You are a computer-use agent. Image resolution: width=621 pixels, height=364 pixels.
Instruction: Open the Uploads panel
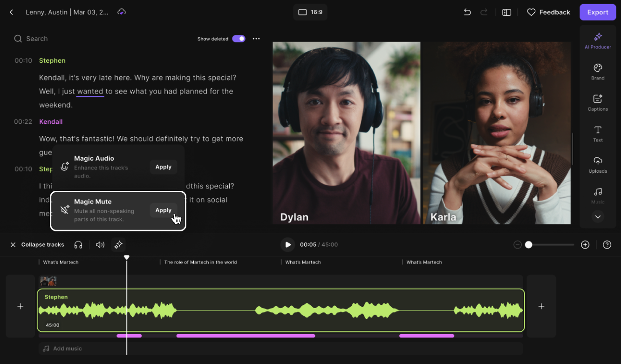click(598, 164)
